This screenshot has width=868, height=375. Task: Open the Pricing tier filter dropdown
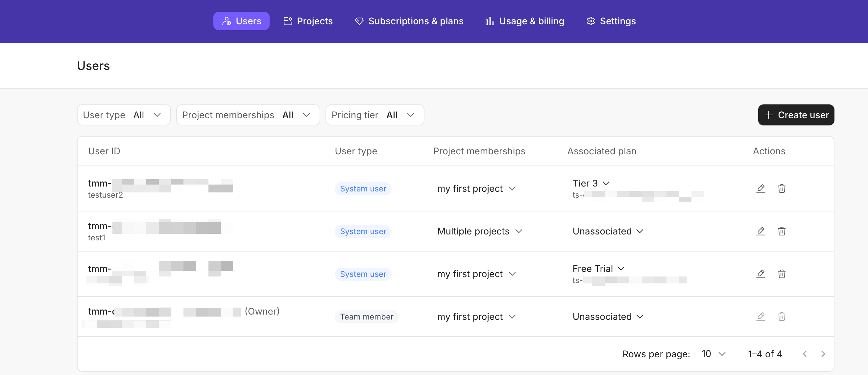(374, 115)
